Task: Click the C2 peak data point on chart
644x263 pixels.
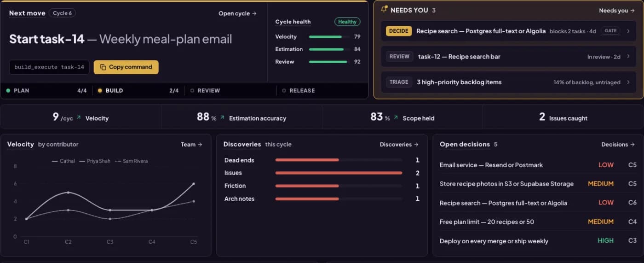Action: (x=68, y=193)
